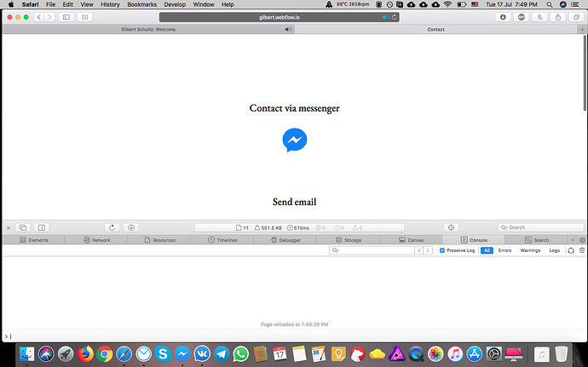The width and height of the screenshot is (588, 367).
Task: Click the inspector toolbar Search field
Action: pos(541,227)
